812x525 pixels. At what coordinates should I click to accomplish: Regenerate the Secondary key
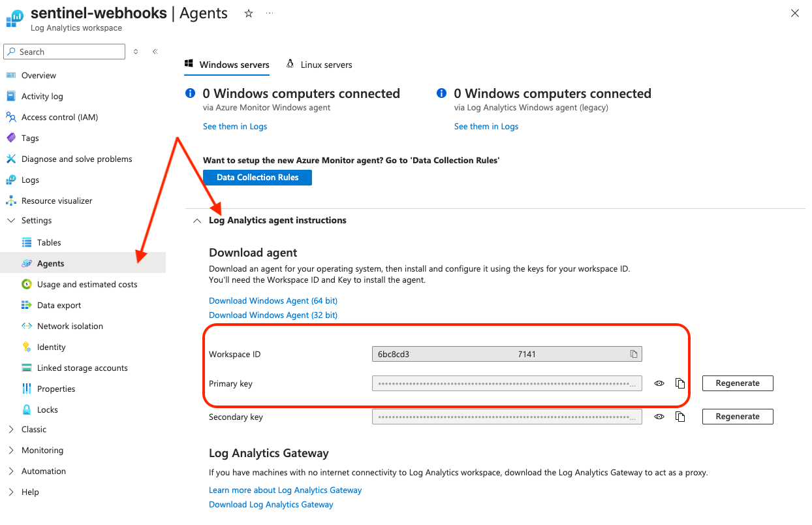click(x=738, y=417)
